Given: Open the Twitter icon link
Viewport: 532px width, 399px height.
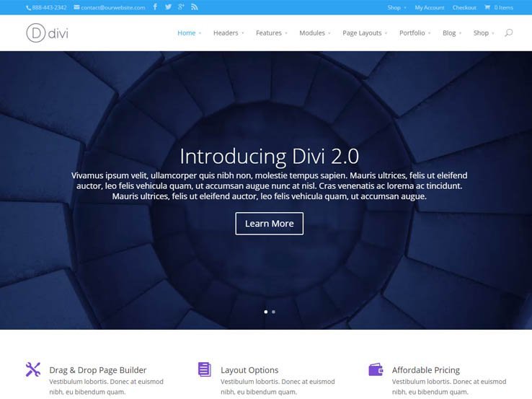Looking at the screenshot, I should click(168, 6).
